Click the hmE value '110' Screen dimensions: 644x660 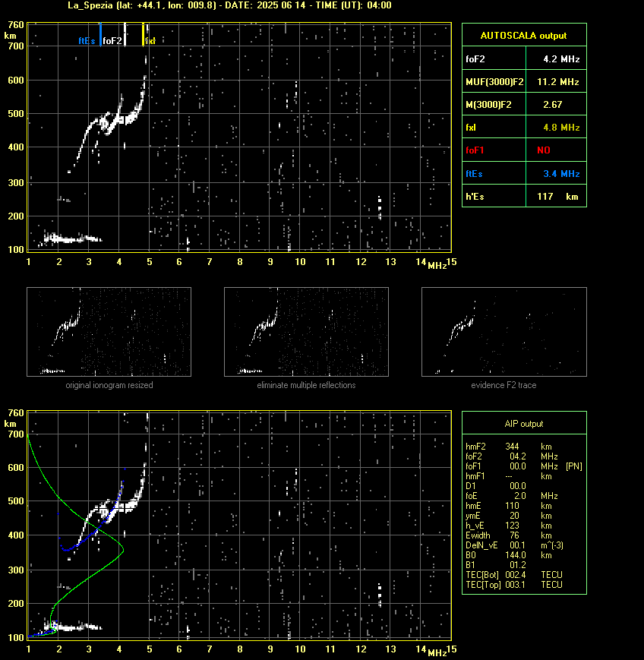tap(512, 506)
